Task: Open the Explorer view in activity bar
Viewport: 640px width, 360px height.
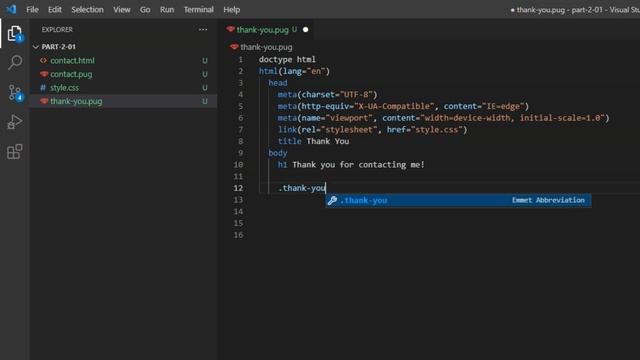Action: [15, 33]
